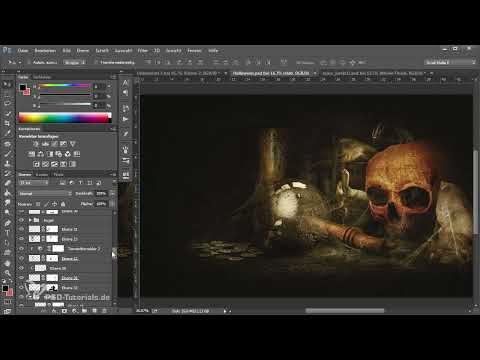Add a Threshold adjustment
Viewport: 480px width, 360px height.
click(x=54, y=164)
